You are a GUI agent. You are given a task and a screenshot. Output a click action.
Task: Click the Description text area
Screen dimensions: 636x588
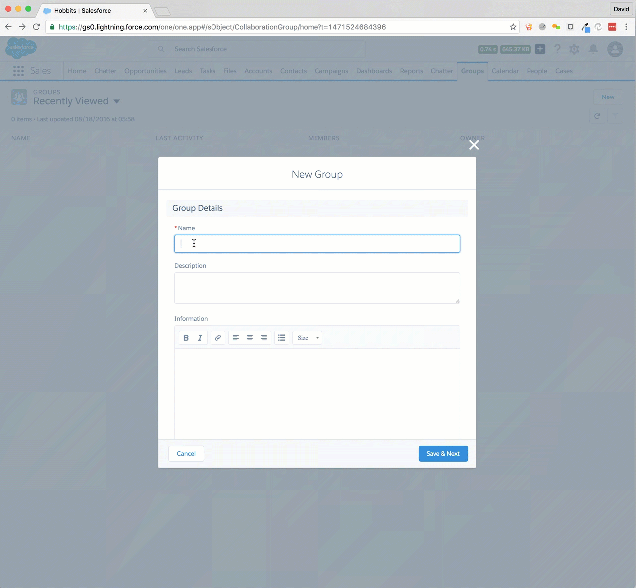[317, 288]
